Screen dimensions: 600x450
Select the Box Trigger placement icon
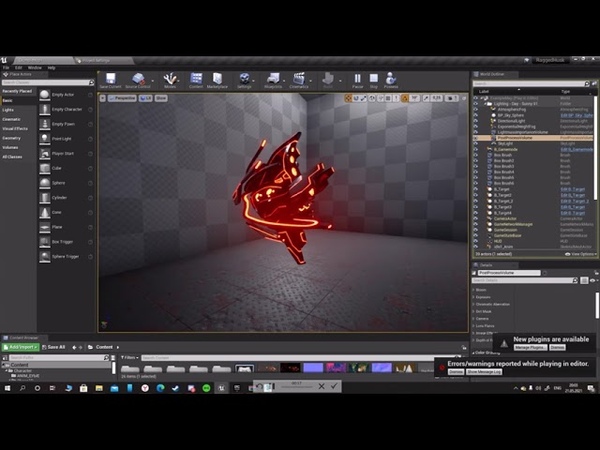[45, 242]
